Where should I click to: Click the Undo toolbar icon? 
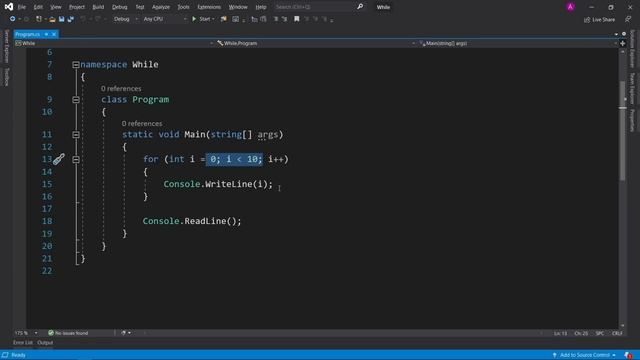pos(83,19)
